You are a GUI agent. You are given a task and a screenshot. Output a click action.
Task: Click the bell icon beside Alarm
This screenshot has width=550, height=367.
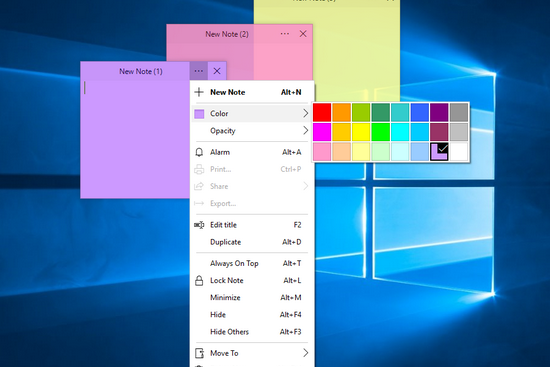(199, 152)
